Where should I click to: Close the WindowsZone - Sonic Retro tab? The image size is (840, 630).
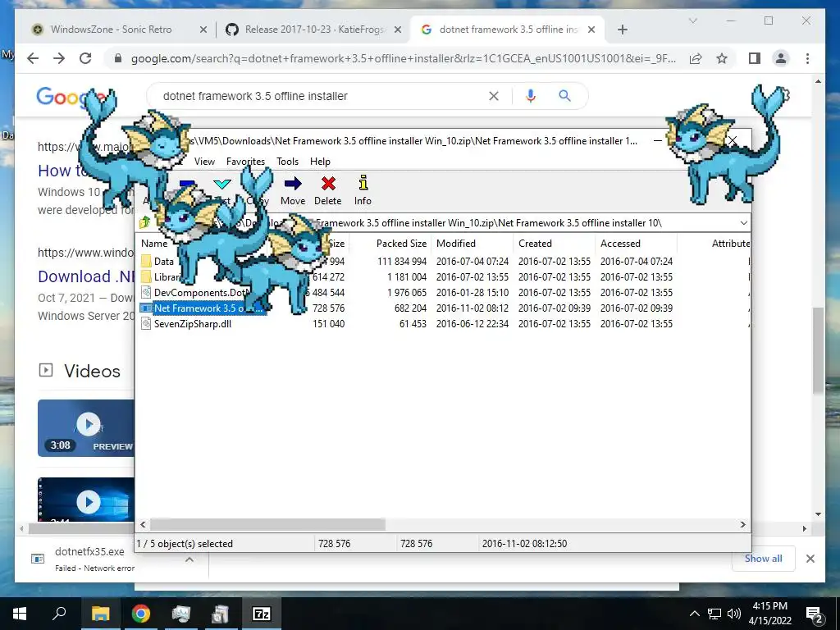pos(203,30)
